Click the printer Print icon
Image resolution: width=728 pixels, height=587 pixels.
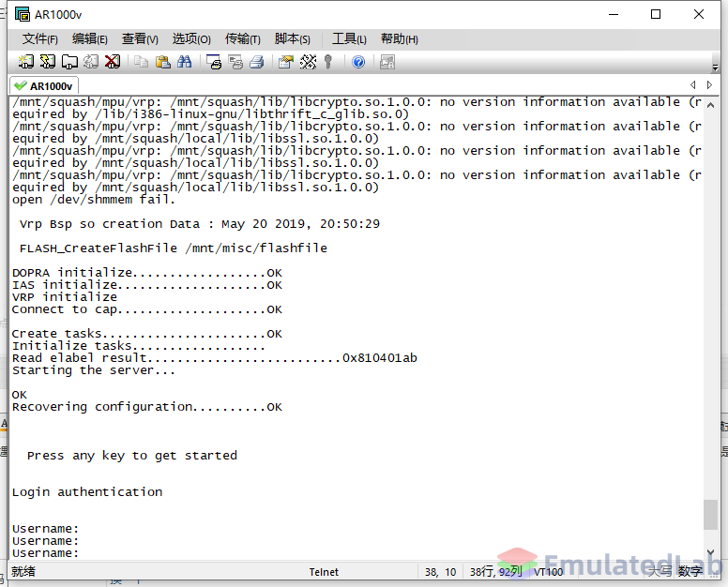click(257, 62)
